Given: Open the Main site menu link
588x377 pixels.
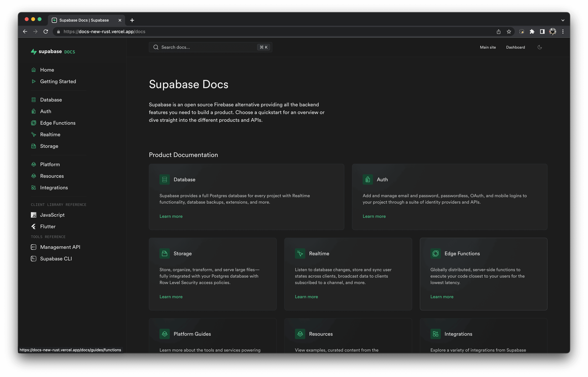Looking at the screenshot, I should (488, 47).
